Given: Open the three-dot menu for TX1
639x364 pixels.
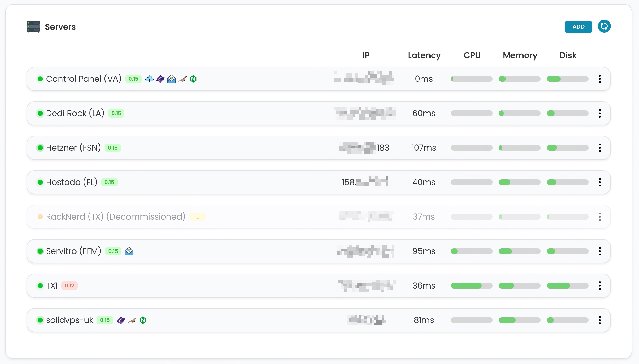Looking at the screenshot, I should pos(600,286).
